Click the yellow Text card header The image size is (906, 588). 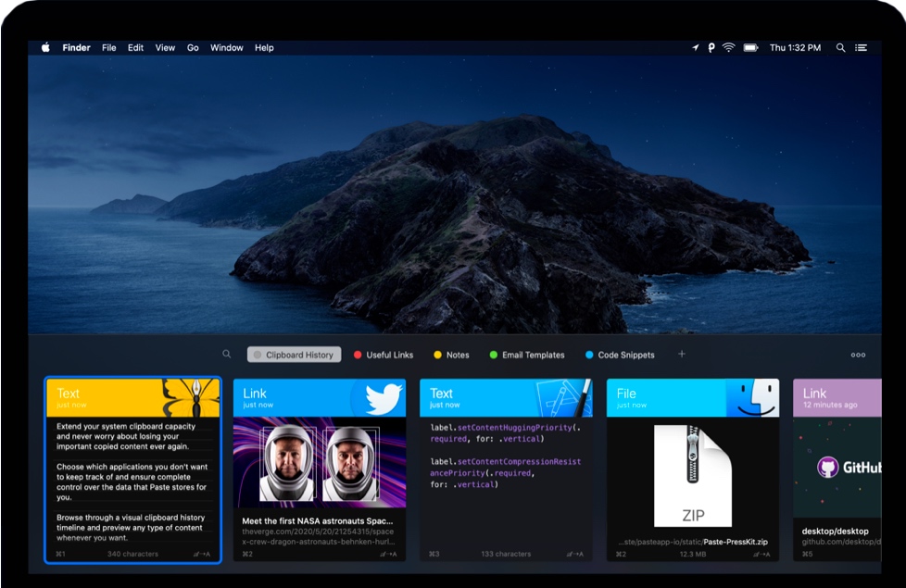tap(132, 397)
